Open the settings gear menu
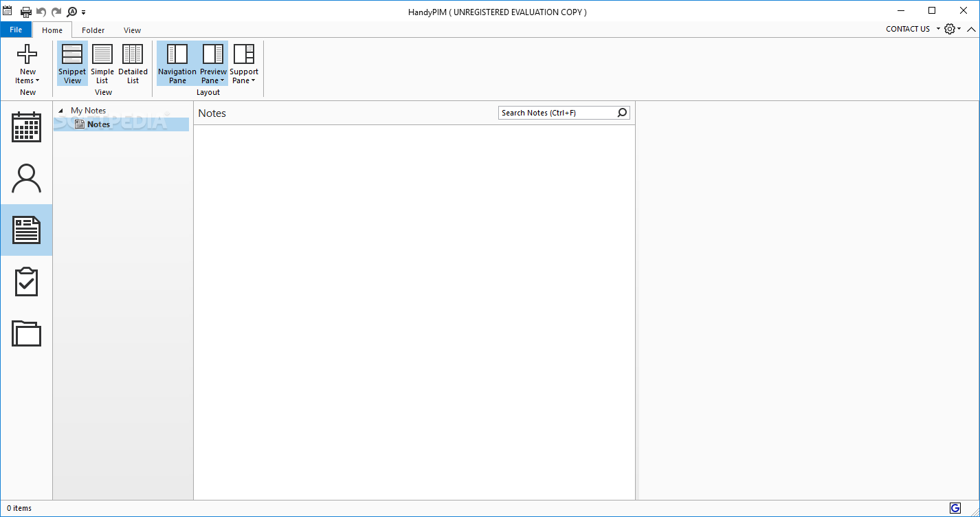This screenshot has height=517, width=980. (953, 29)
